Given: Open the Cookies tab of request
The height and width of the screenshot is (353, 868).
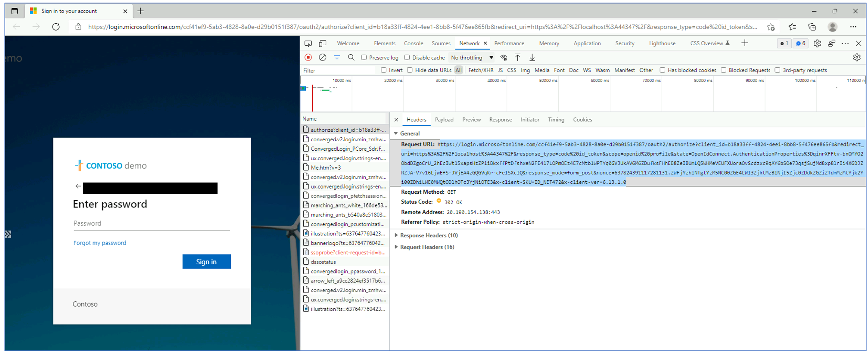Looking at the screenshot, I should pos(582,120).
